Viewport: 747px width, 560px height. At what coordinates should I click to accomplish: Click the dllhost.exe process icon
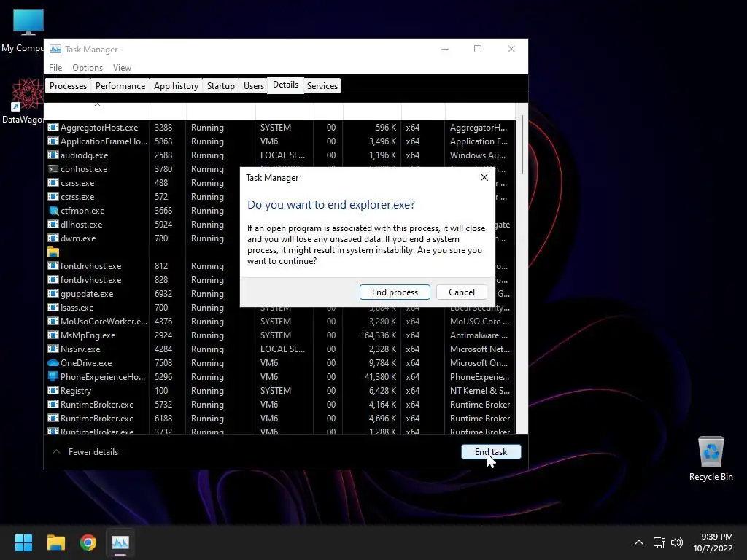tap(53, 225)
